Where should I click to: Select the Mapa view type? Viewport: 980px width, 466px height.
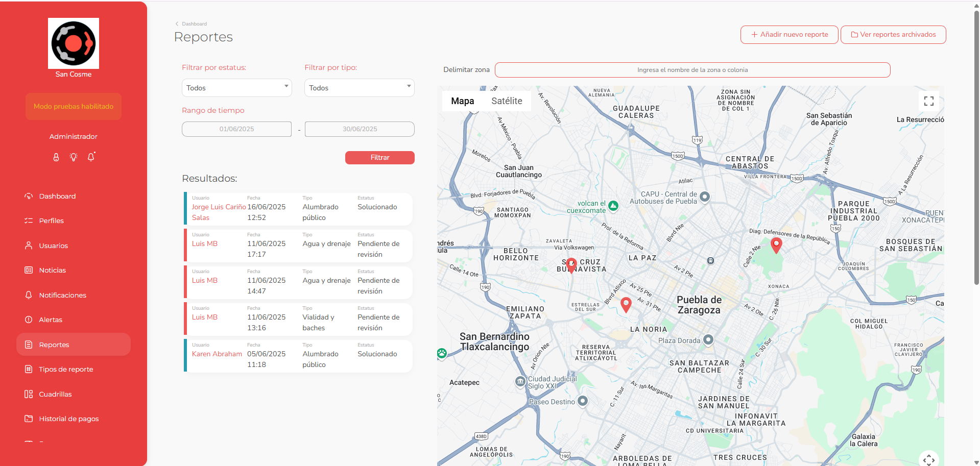(x=462, y=101)
